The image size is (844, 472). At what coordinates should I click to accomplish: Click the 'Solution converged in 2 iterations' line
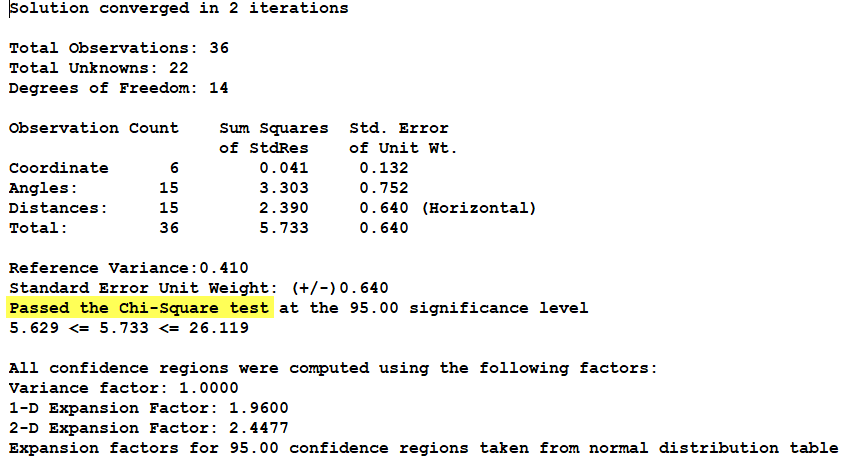pos(179,9)
